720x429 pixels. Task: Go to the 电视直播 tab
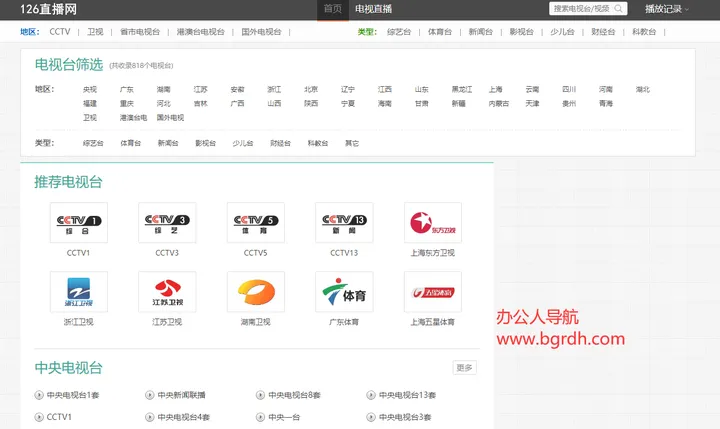pyautogui.click(x=373, y=9)
